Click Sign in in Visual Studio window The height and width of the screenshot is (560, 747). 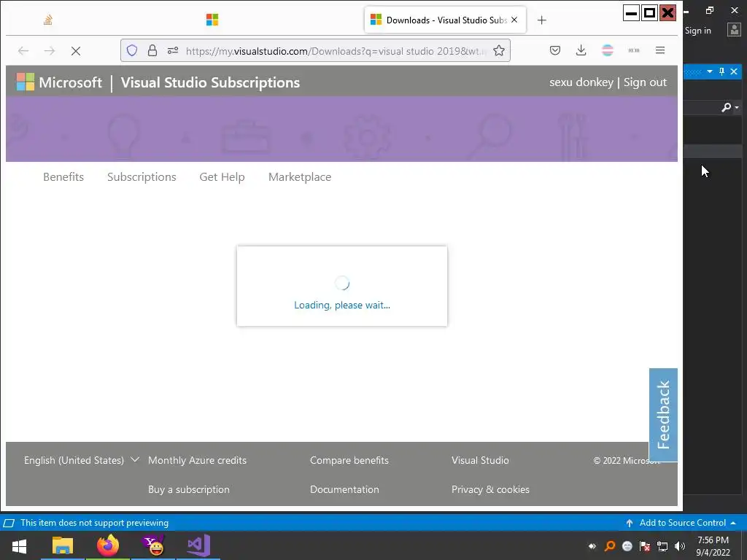698,31
